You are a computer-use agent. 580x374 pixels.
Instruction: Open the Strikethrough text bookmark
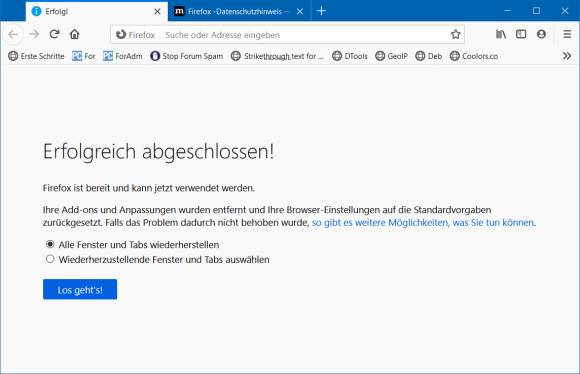[x=277, y=56]
